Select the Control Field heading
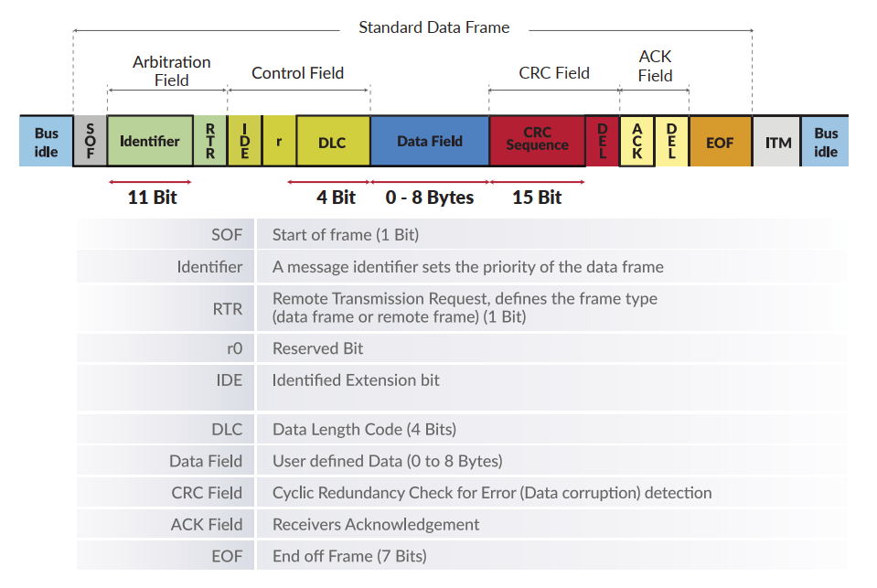The height and width of the screenshot is (588, 877). (298, 73)
